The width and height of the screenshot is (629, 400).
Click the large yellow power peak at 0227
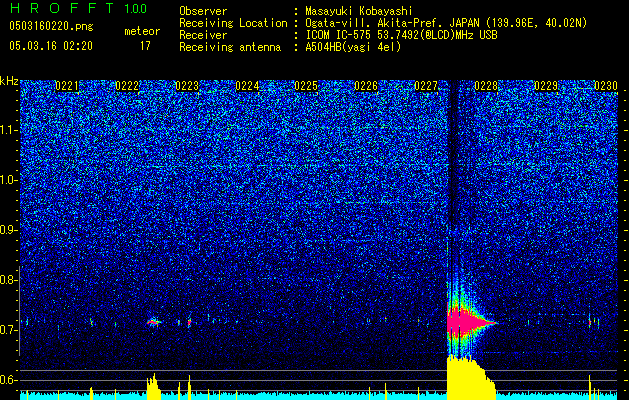coord(469,378)
